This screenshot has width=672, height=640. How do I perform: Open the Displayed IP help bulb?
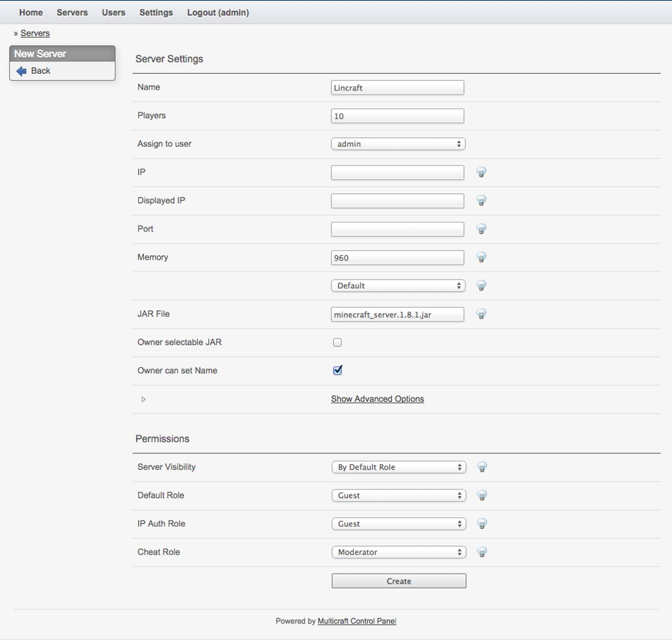(x=481, y=200)
